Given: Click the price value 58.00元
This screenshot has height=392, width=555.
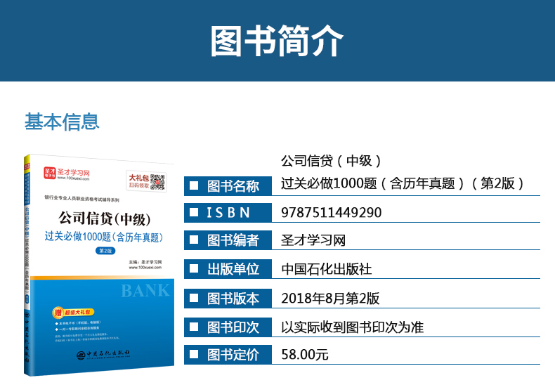Looking at the screenshot, I should point(304,355).
